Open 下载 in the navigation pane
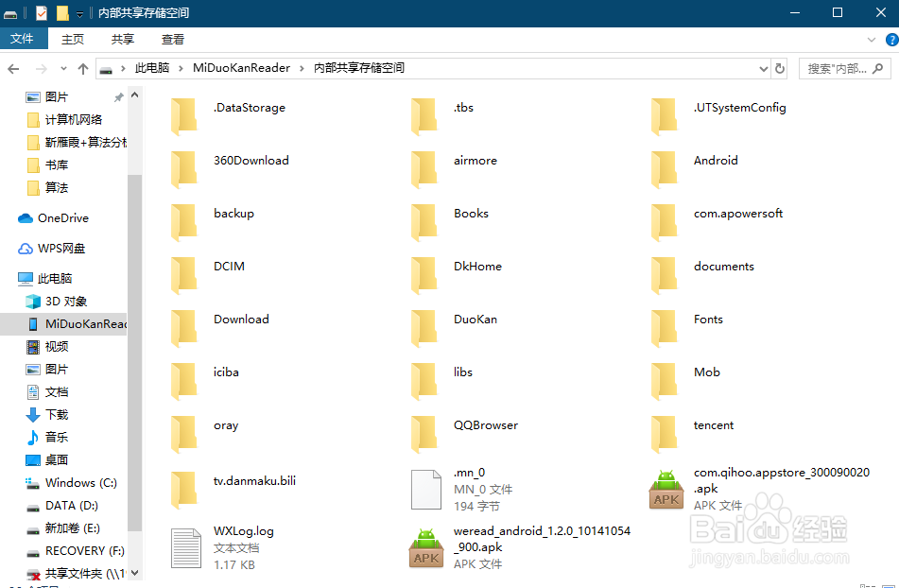This screenshot has height=588, width=899. 47,414
